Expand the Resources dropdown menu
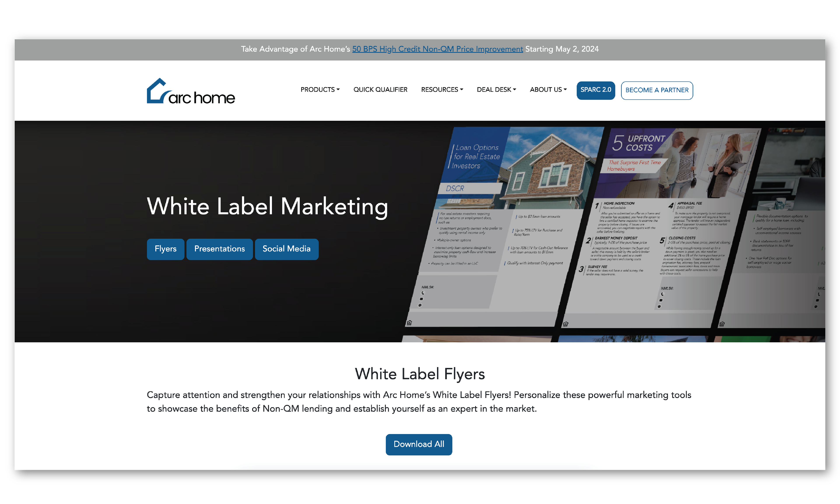The image size is (840, 504). pos(442,90)
